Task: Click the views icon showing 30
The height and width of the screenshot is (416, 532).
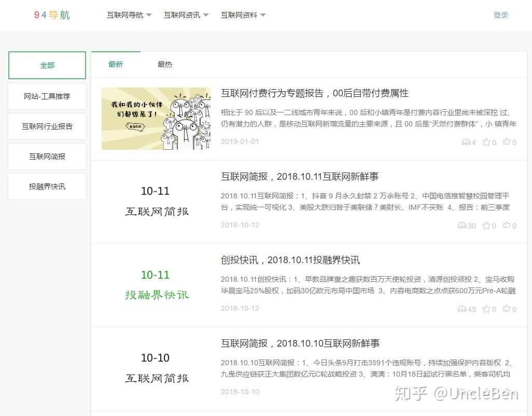Action: [x=462, y=225]
